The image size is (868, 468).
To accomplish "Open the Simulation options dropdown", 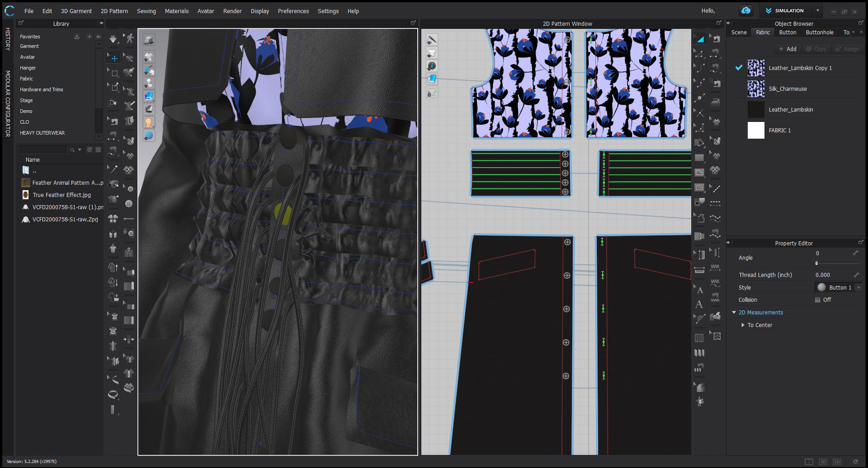I will point(817,10).
